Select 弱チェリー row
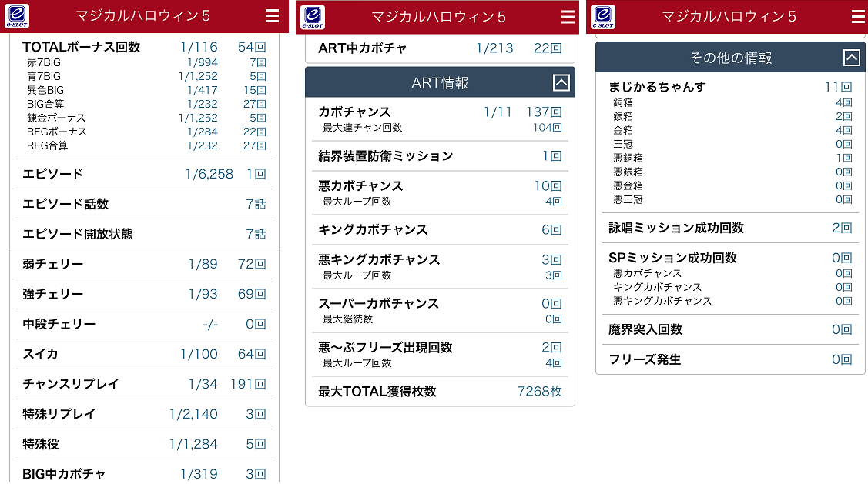This screenshot has height=484, width=868. pyautogui.click(x=144, y=265)
